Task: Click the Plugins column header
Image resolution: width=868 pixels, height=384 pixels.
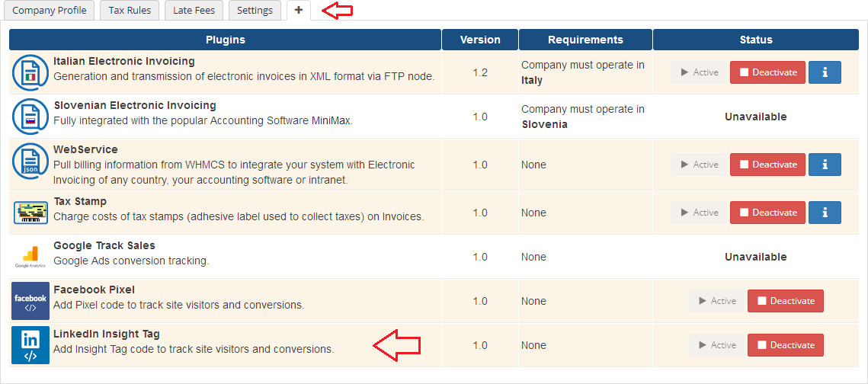Action: click(226, 40)
